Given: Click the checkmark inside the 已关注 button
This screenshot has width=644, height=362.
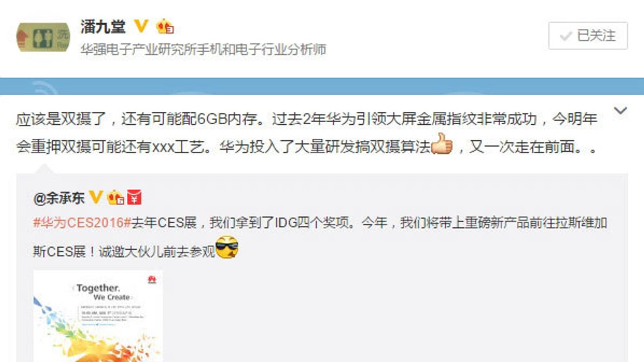Looking at the screenshot, I should click(566, 36).
